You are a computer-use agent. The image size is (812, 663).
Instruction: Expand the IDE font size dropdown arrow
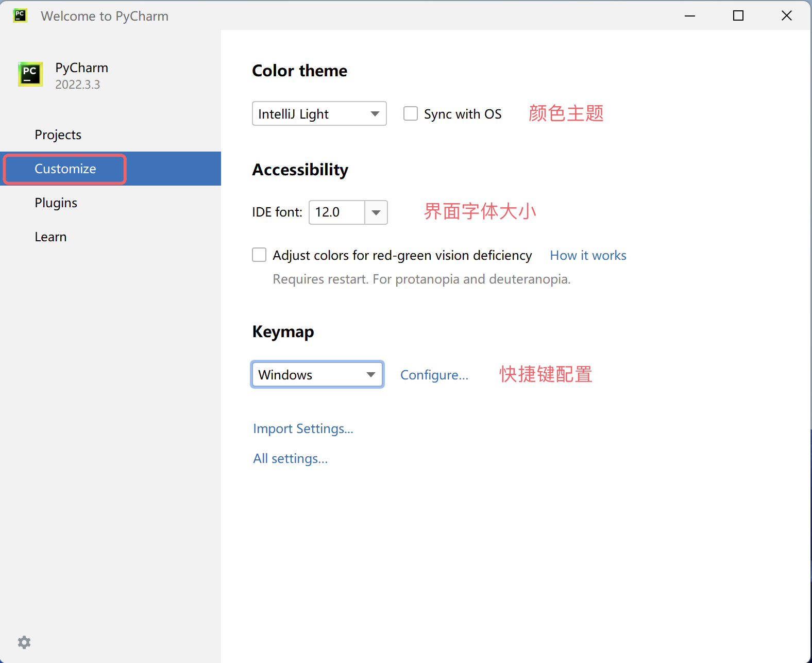pos(376,212)
